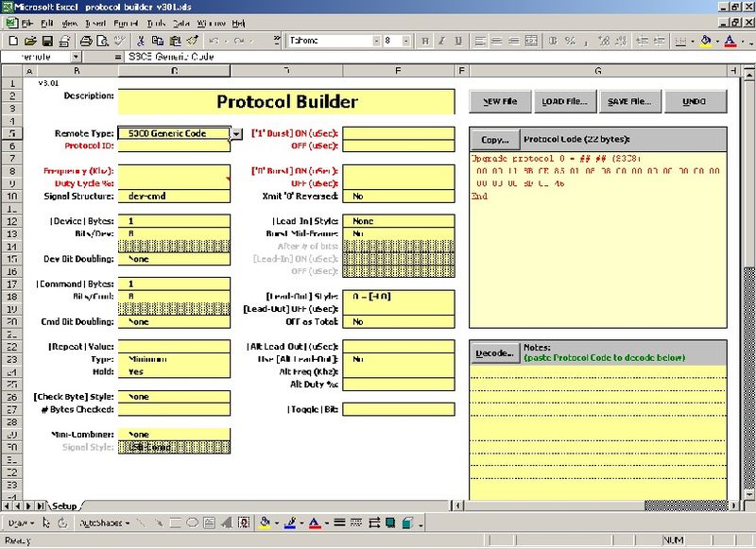Viewport: 756px width, 549px height.
Task: Click the Format Painter icon
Action: [191, 41]
